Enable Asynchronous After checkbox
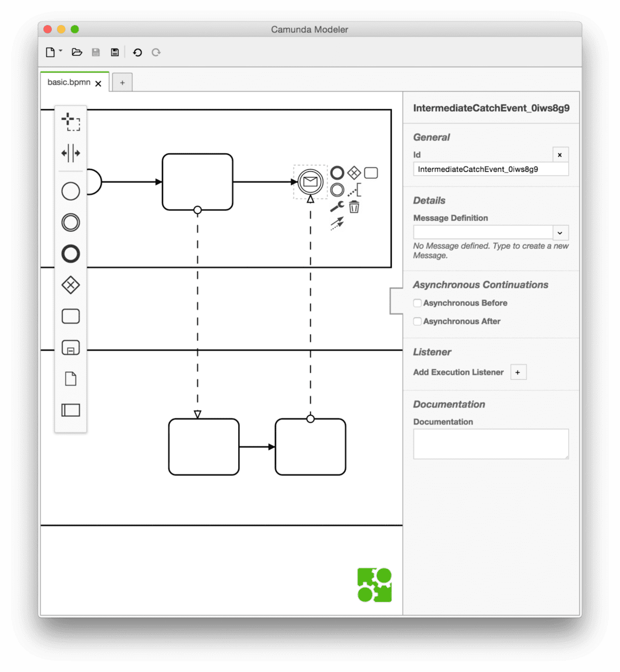The width and height of the screenshot is (620, 672). [x=418, y=321]
